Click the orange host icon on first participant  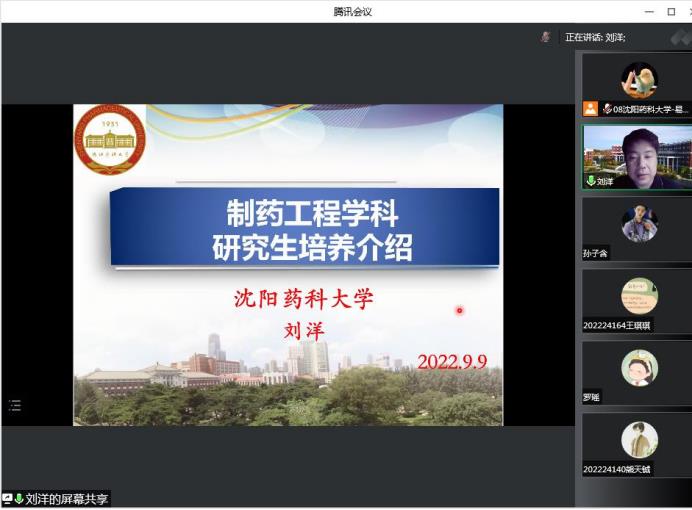tap(591, 108)
